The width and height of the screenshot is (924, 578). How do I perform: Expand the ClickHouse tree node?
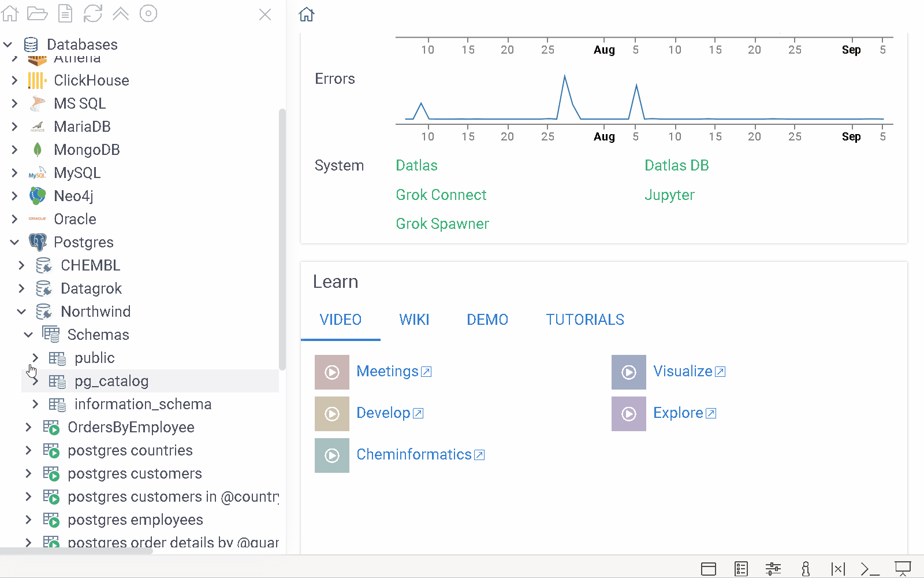tap(15, 80)
